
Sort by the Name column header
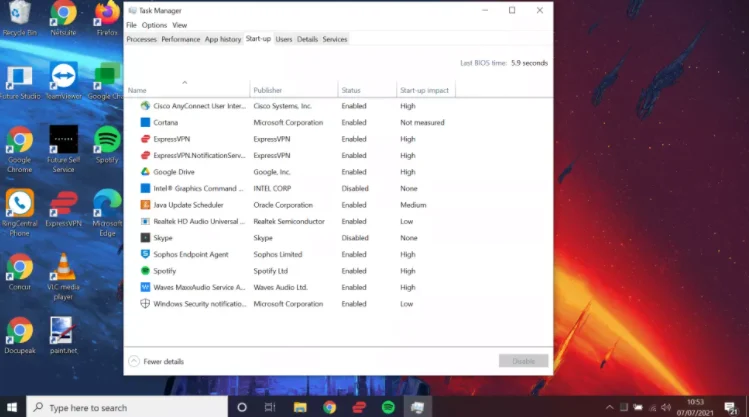click(187, 90)
